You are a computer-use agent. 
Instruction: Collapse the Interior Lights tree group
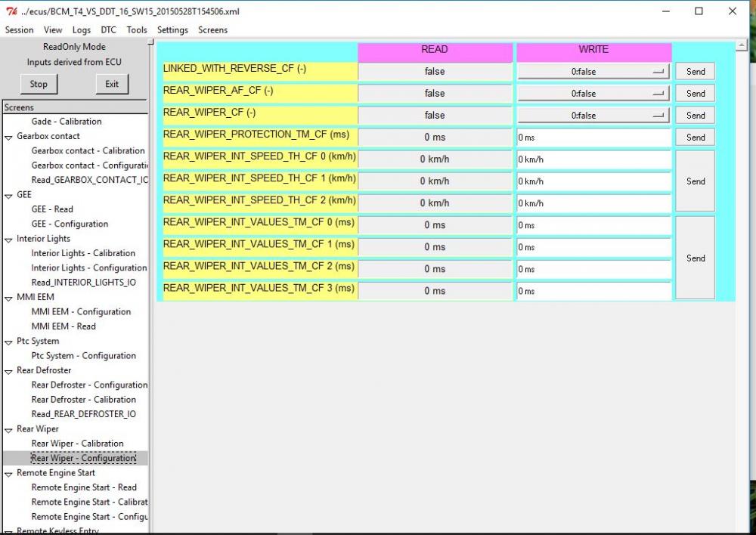[x=8, y=240]
